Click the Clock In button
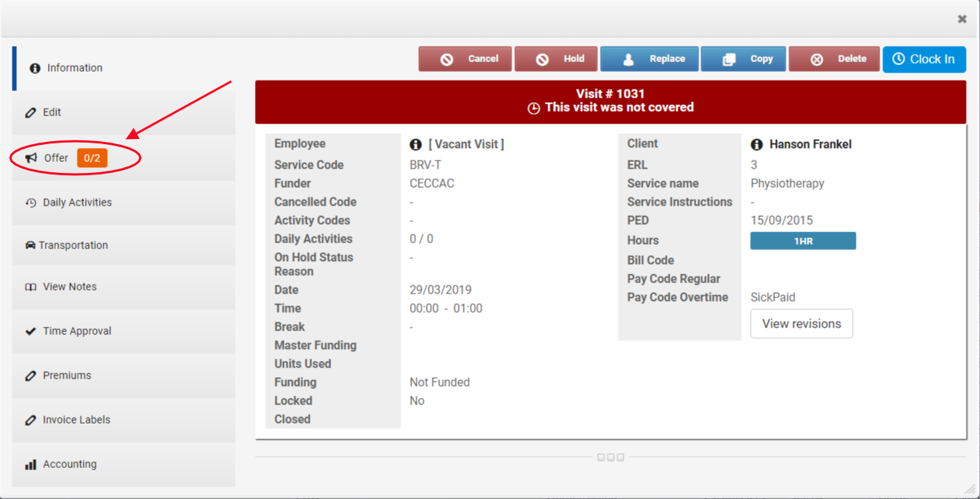The width and height of the screenshot is (980, 499). pyautogui.click(x=924, y=59)
